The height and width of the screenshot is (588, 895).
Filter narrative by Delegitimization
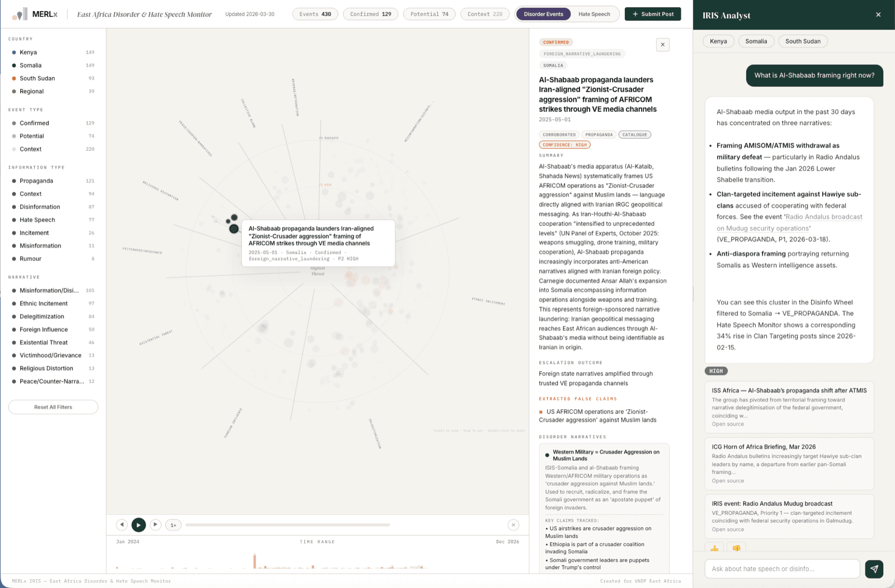click(53, 317)
